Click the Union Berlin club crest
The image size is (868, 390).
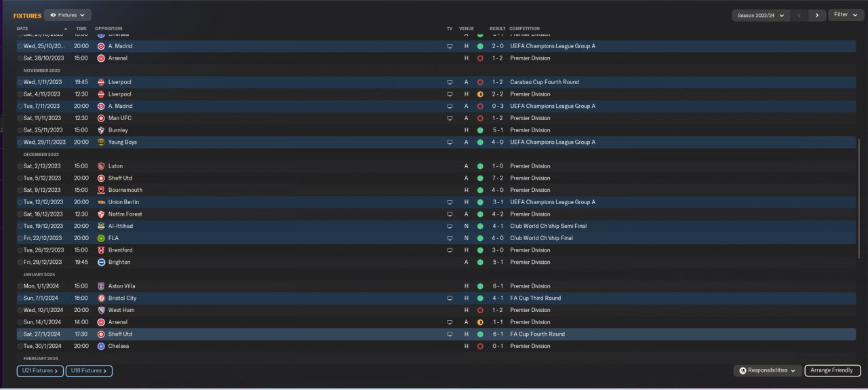tap(101, 202)
